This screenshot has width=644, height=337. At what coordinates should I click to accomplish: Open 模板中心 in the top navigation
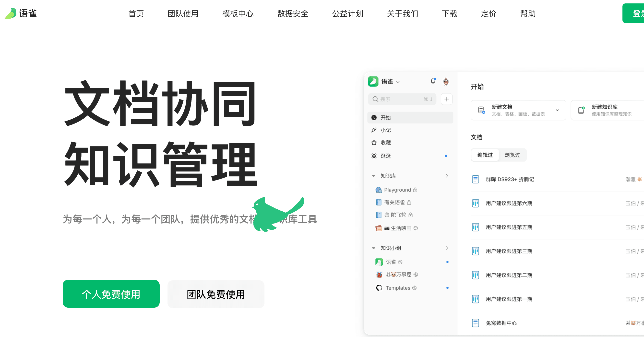pos(238,13)
